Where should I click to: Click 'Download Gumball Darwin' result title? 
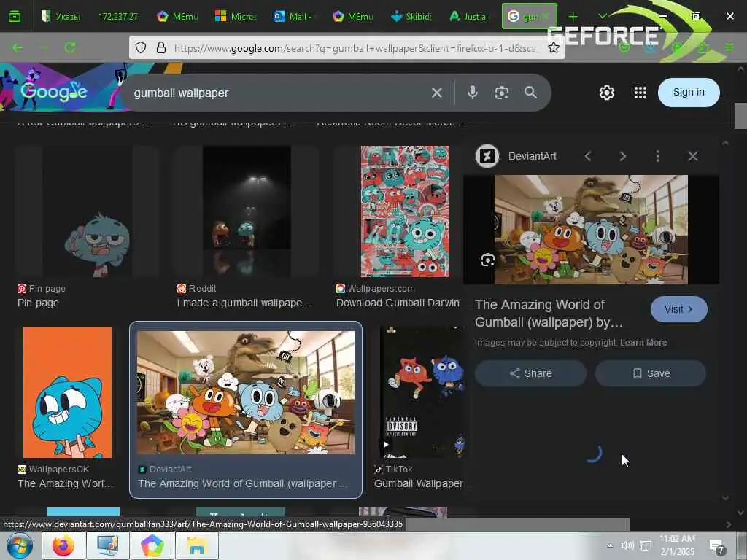tap(398, 303)
